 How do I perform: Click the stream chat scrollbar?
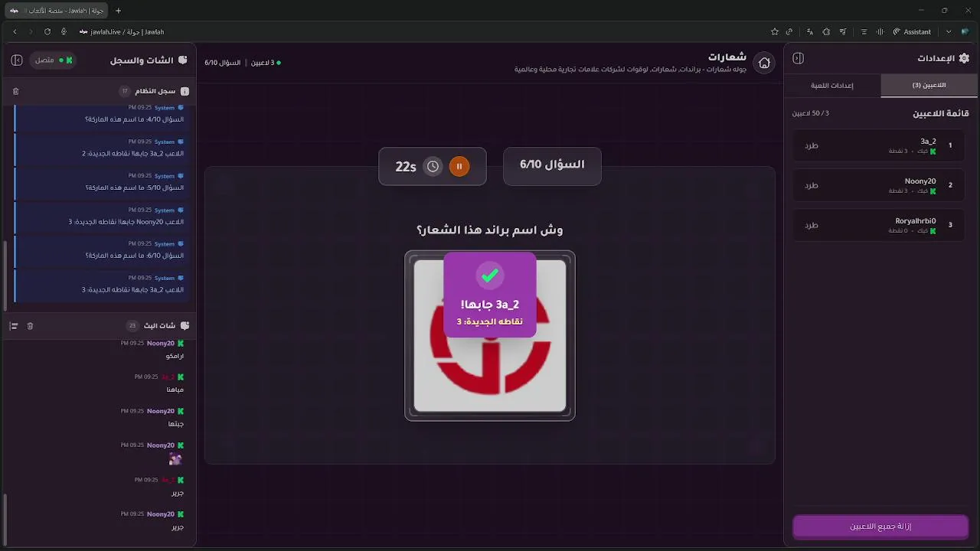[5, 519]
